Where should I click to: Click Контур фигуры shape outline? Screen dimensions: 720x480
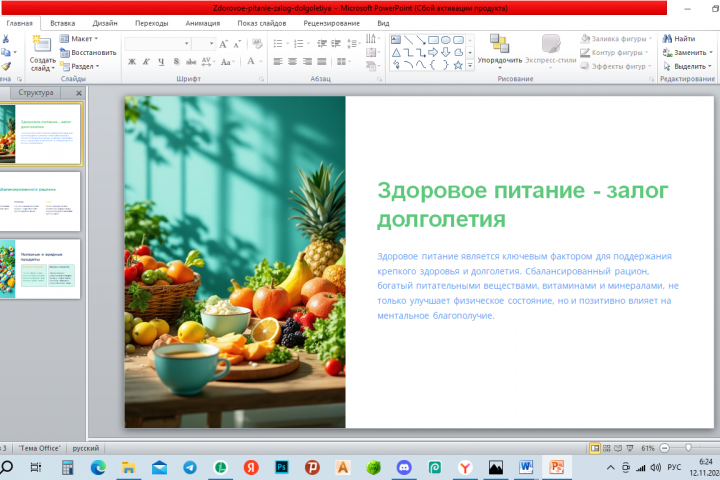pos(614,52)
